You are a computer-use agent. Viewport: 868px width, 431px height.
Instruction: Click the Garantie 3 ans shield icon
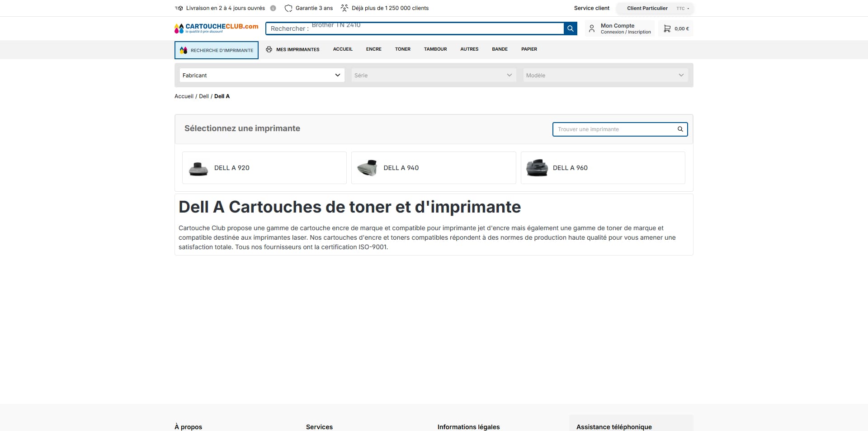click(x=288, y=8)
